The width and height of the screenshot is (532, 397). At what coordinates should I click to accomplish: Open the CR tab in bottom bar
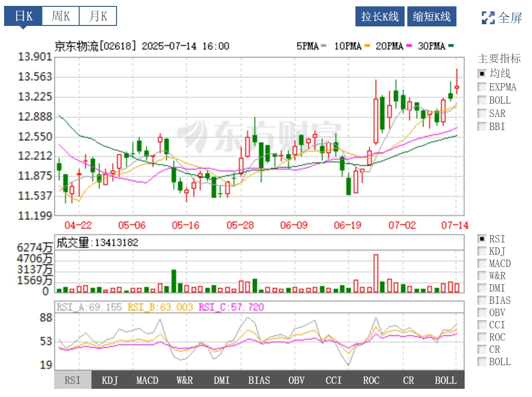[x=409, y=380]
